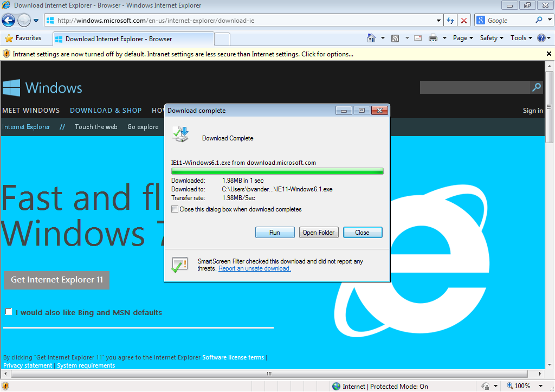Click the scroll right arrow of horizontal scrollbar
Screen dimensions: 555x392
coord(540,374)
